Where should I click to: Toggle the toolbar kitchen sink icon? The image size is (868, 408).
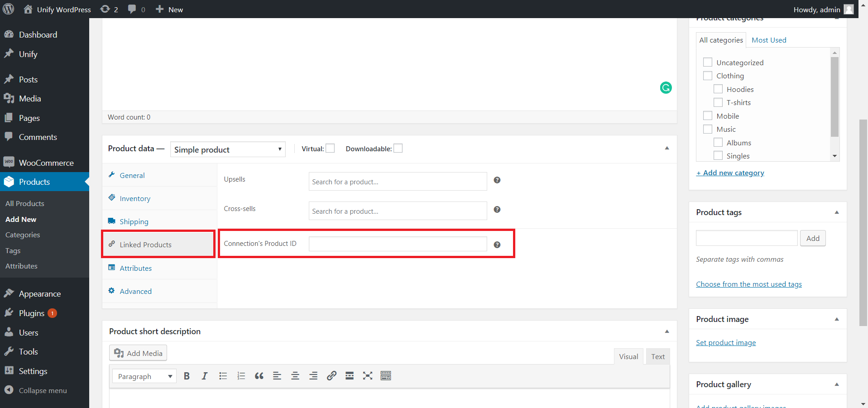[x=386, y=376]
